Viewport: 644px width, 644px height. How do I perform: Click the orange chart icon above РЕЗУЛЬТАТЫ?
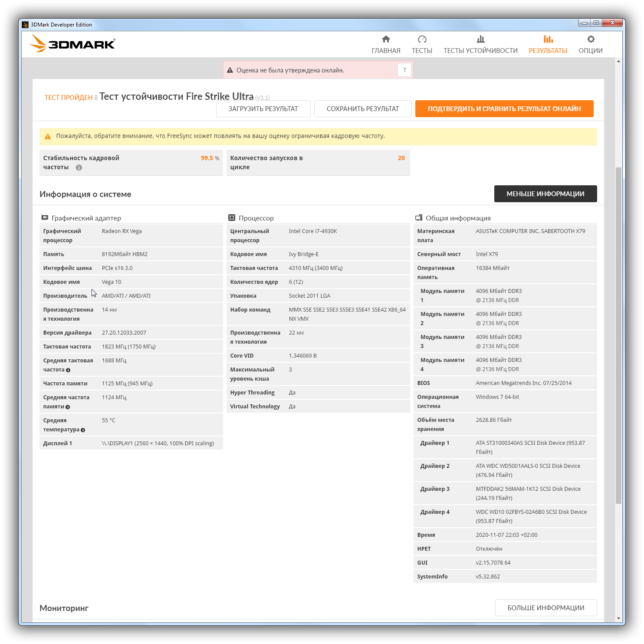pos(548,39)
